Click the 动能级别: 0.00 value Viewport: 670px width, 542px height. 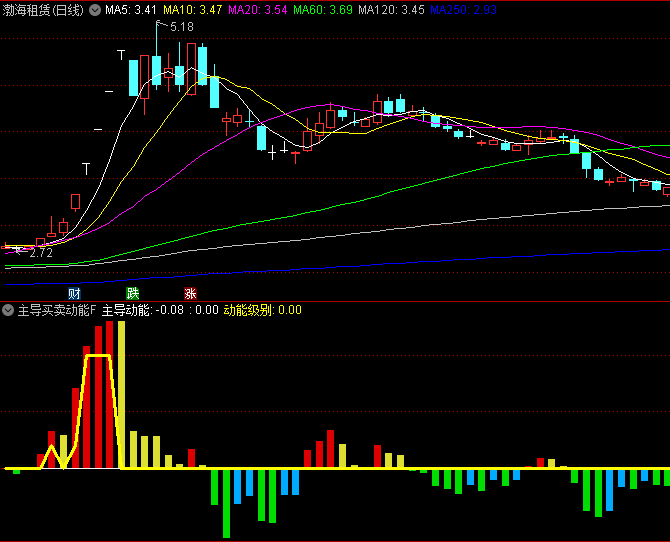[263, 310]
